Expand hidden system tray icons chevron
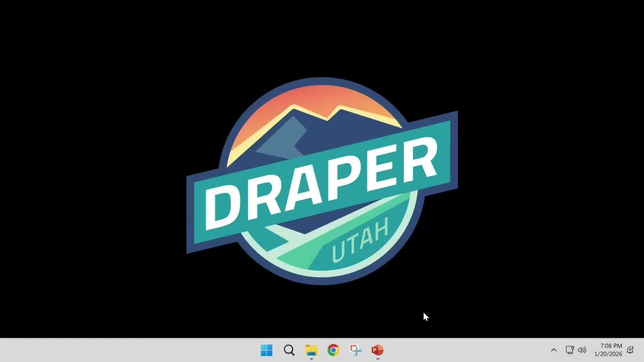 (x=554, y=350)
